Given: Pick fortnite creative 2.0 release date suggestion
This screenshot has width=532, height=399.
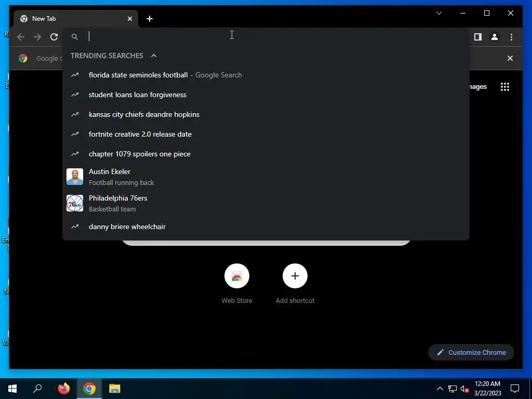Looking at the screenshot, I should pyautogui.click(x=266, y=134).
